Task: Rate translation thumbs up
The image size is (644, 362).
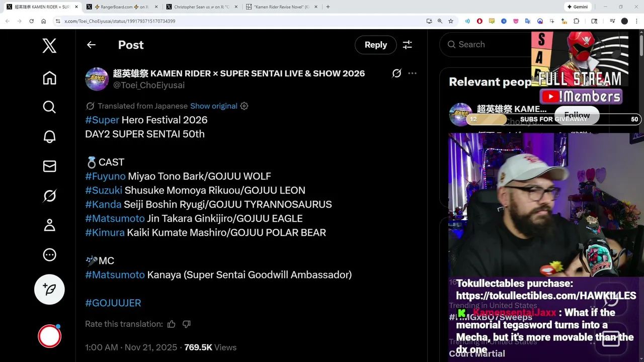Action: tap(171, 324)
